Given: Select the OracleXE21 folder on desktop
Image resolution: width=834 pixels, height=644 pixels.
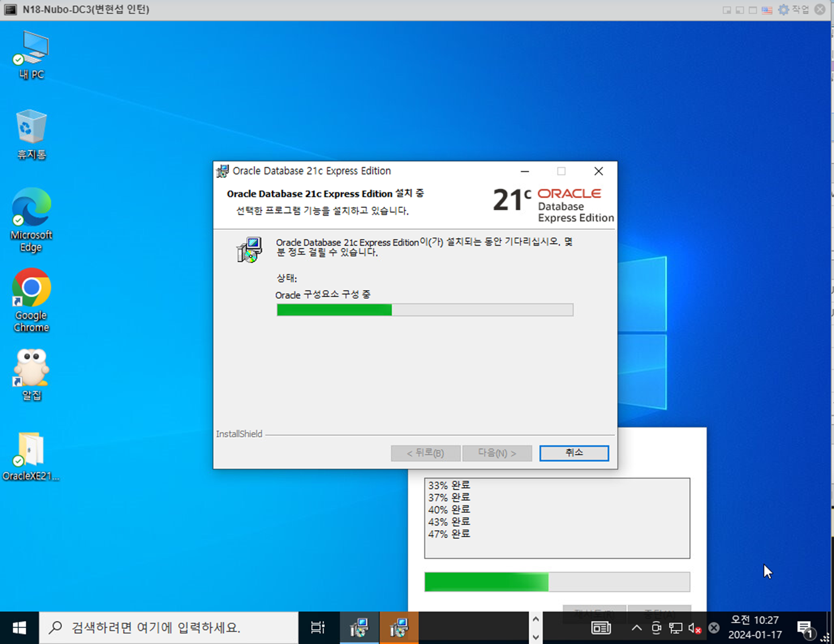Looking at the screenshot, I should tap(31, 456).
